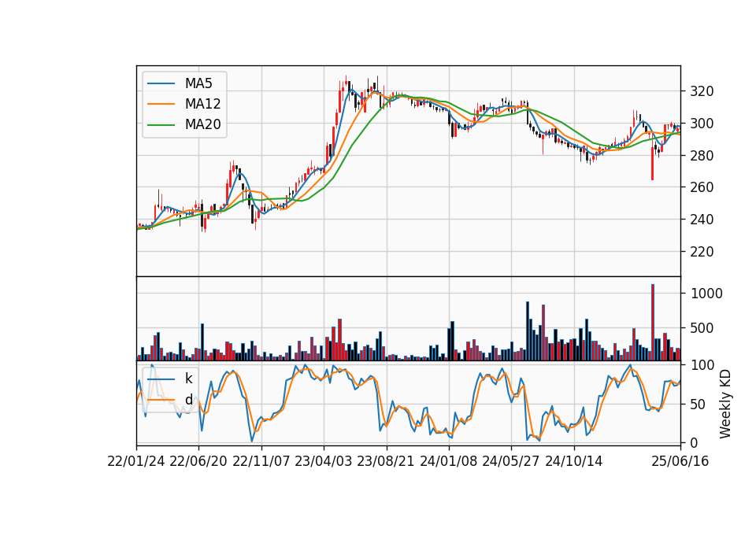Click the 50 KD axis label
The height and width of the screenshot is (543, 756).
698,404
